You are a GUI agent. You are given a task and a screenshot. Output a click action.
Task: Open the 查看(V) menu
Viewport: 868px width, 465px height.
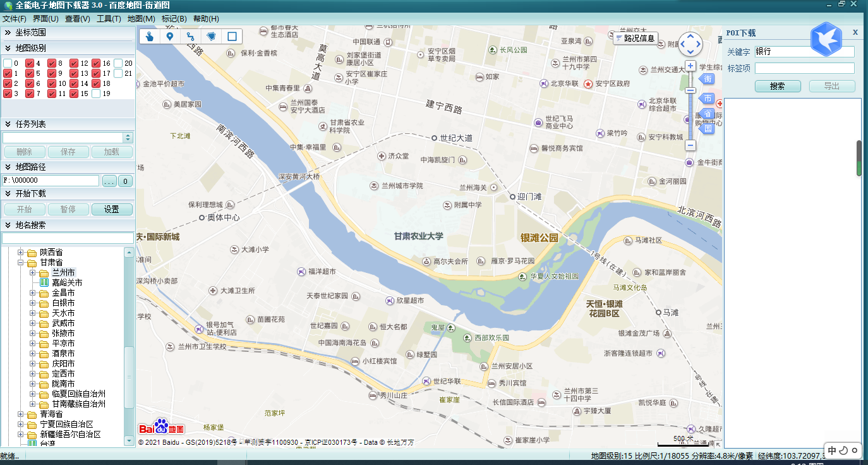coord(78,19)
